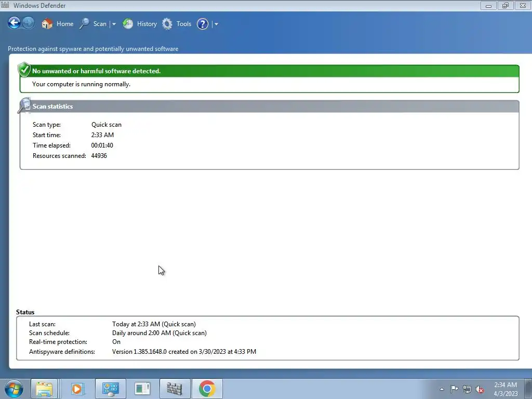
Task: Click the Tools gear icon
Action: [167, 24]
